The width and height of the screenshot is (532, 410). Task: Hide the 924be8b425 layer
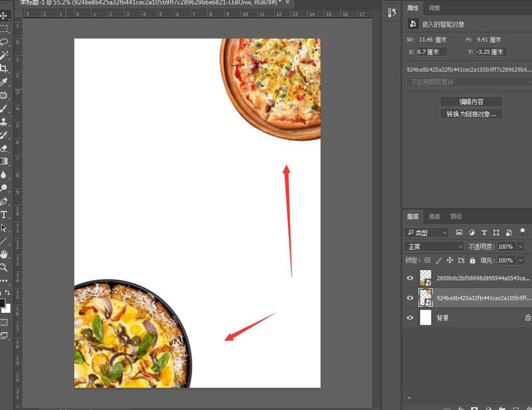(x=410, y=298)
